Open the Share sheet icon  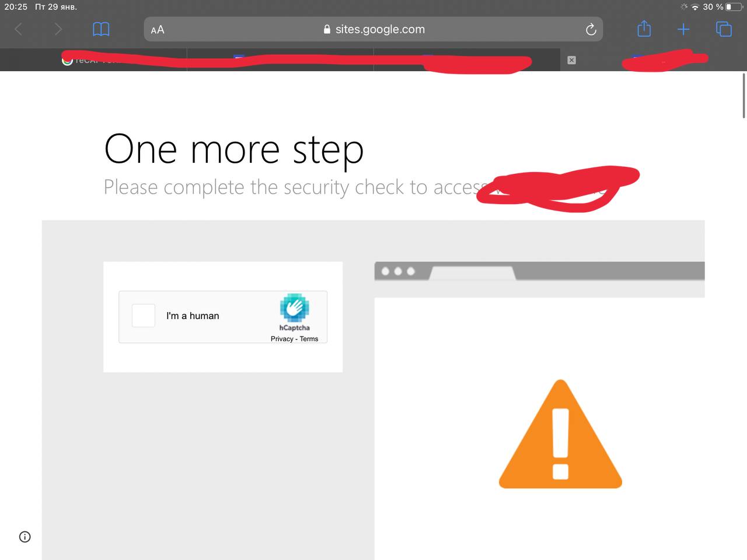pyautogui.click(x=644, y=28)
